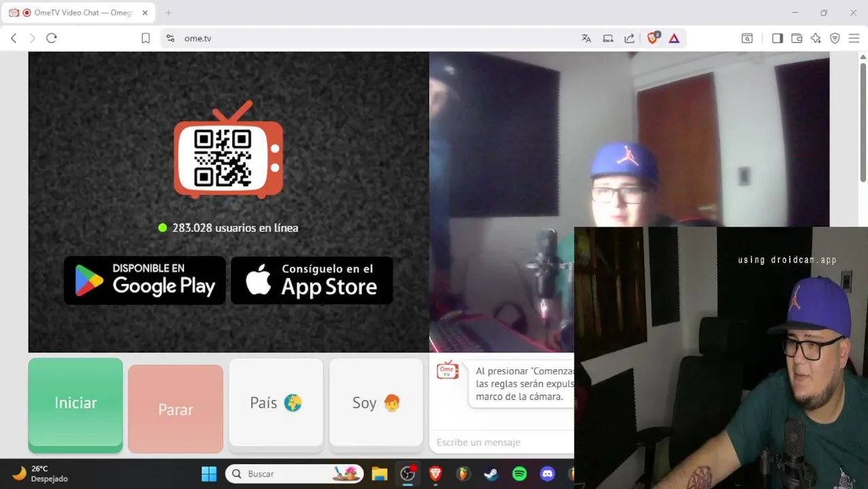
Task: Select the OmeTV Video Chat tab
Action: point(78,13)
